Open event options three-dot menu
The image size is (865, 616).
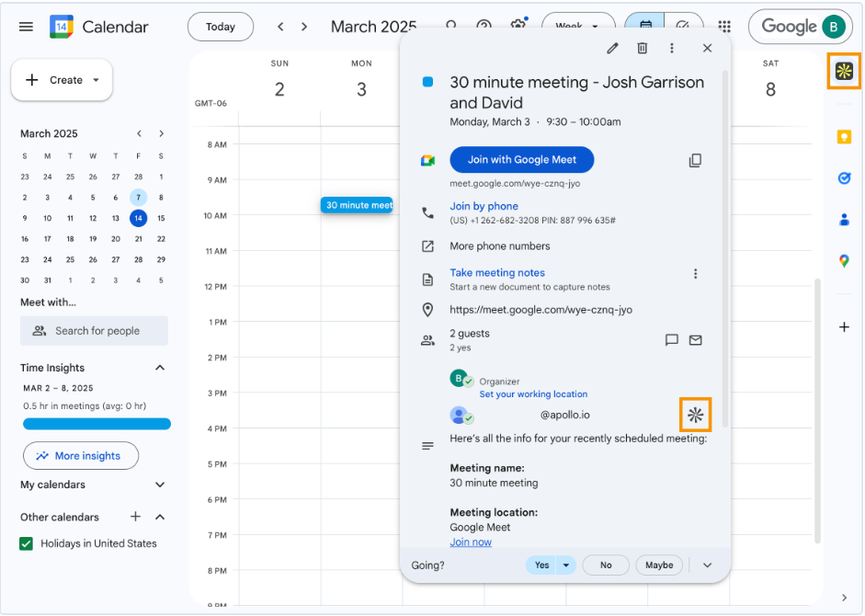[671, 48]
